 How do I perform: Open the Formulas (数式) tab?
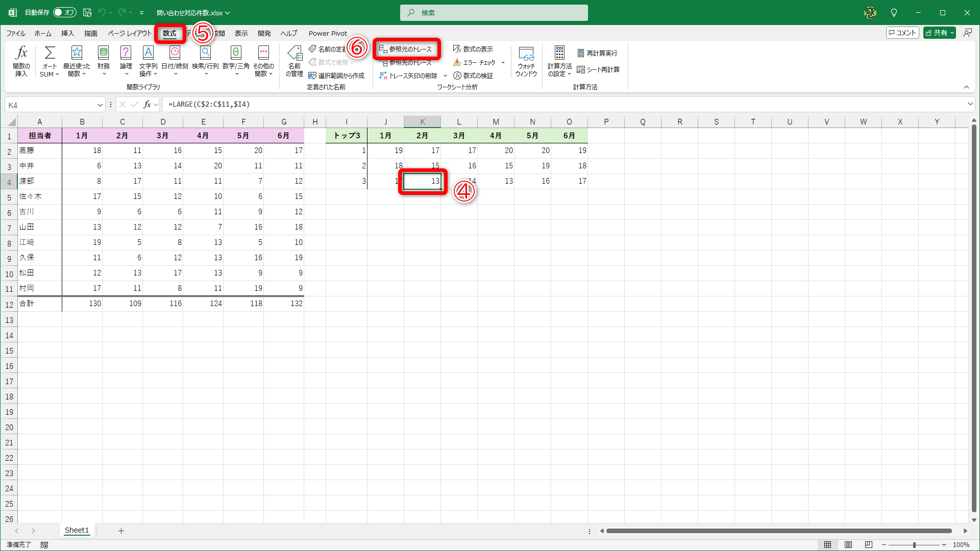[169, 33]
